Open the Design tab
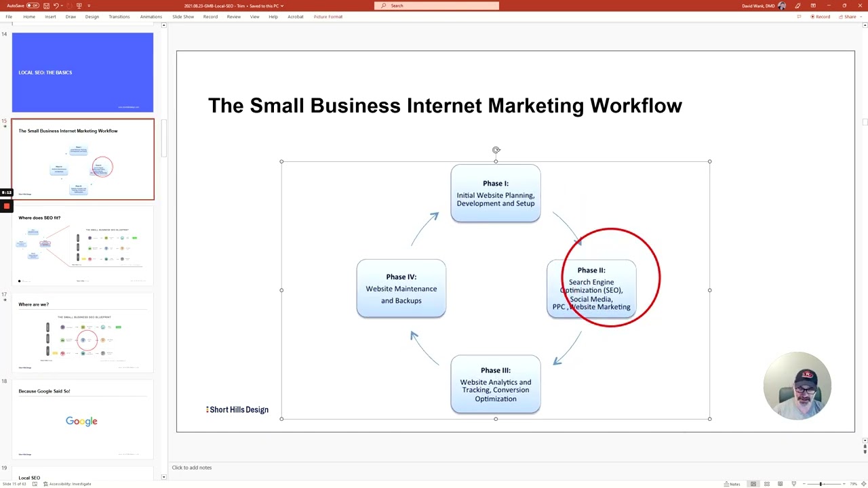 pyautogui.click(x=92, y=16)
